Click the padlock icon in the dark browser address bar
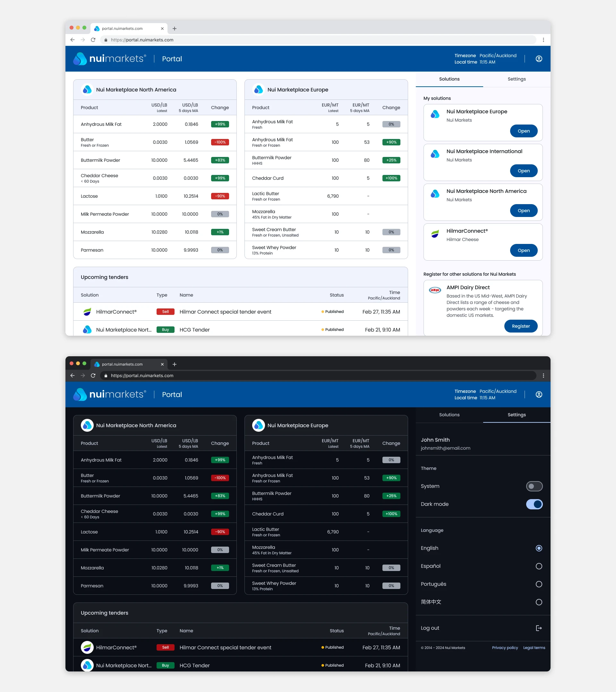The width and height of the screenshot is (616, 692). (x=106, y=376)
